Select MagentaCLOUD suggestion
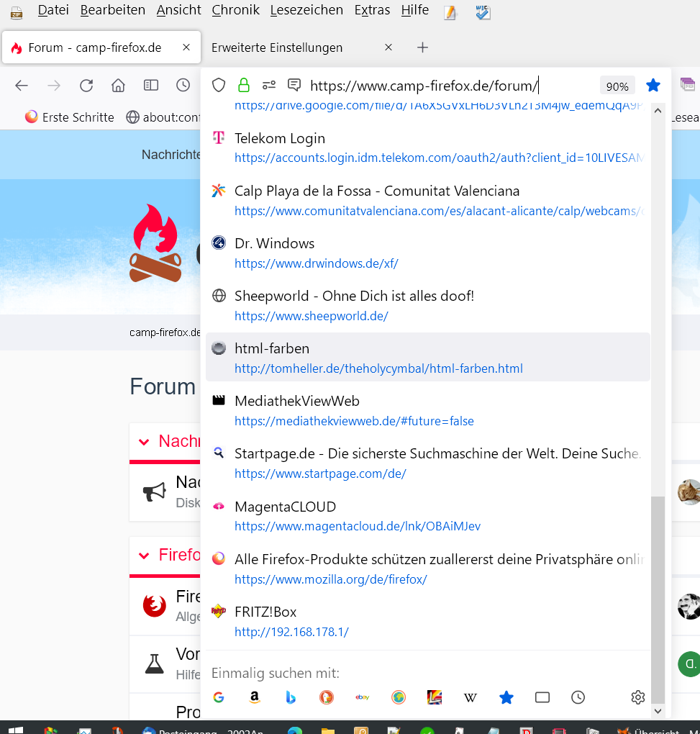 click(x=428, y=515)
